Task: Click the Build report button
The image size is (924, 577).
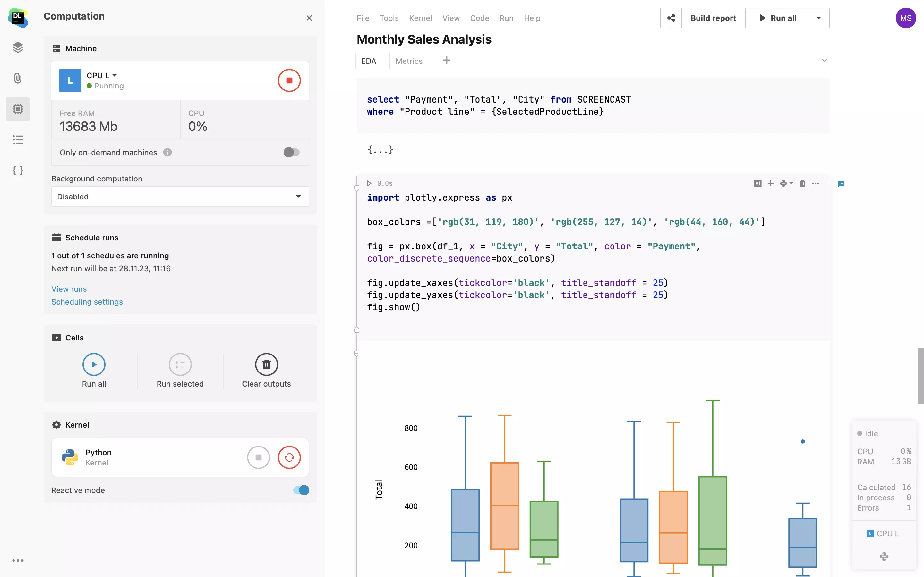Action: (x=713, y=18)
